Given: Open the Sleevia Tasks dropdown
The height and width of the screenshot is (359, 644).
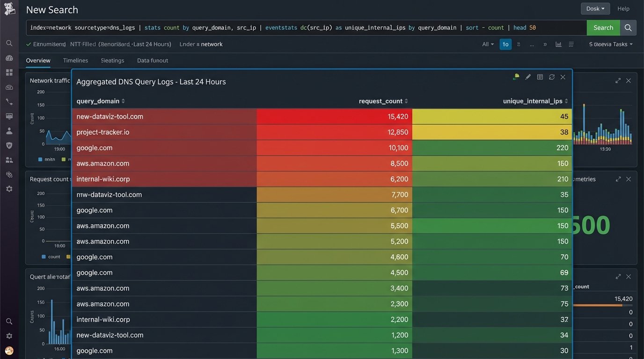Looking at the screenshot, I should (611, 43).
